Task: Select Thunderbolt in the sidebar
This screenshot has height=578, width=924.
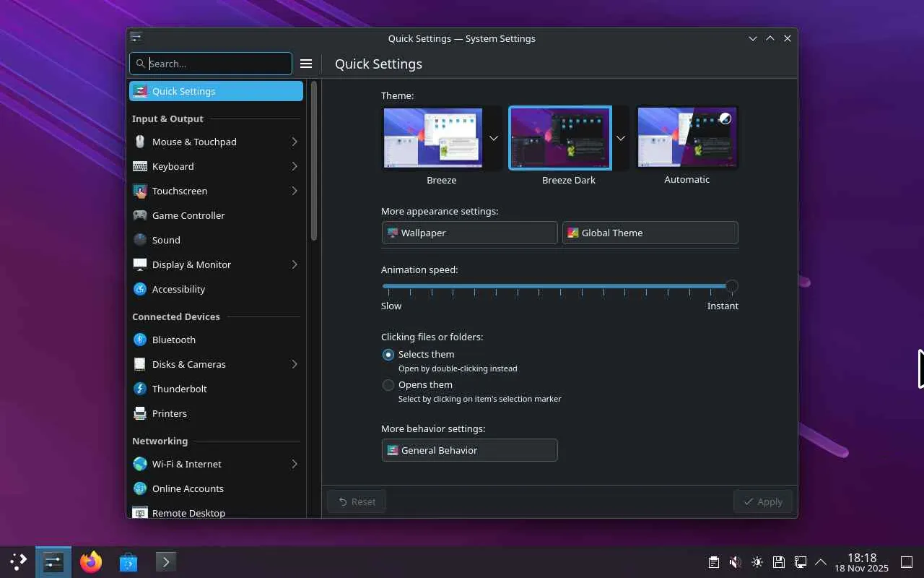Action: click(216, 389)
